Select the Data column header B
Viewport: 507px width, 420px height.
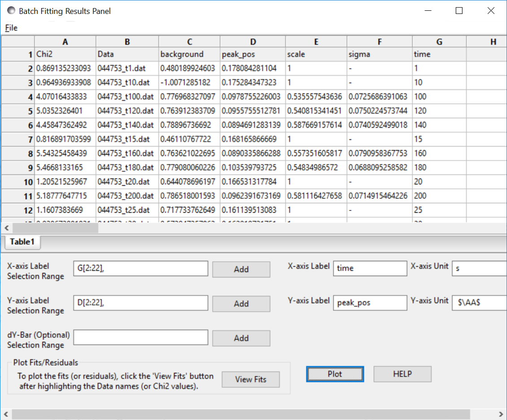(127, 41)
